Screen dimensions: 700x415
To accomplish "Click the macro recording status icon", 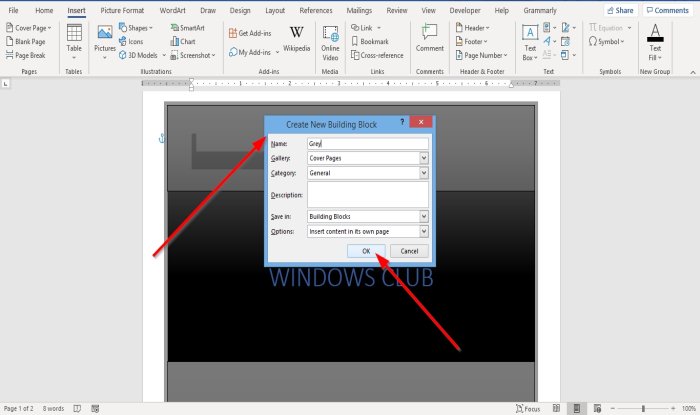I will pos(95,408).
